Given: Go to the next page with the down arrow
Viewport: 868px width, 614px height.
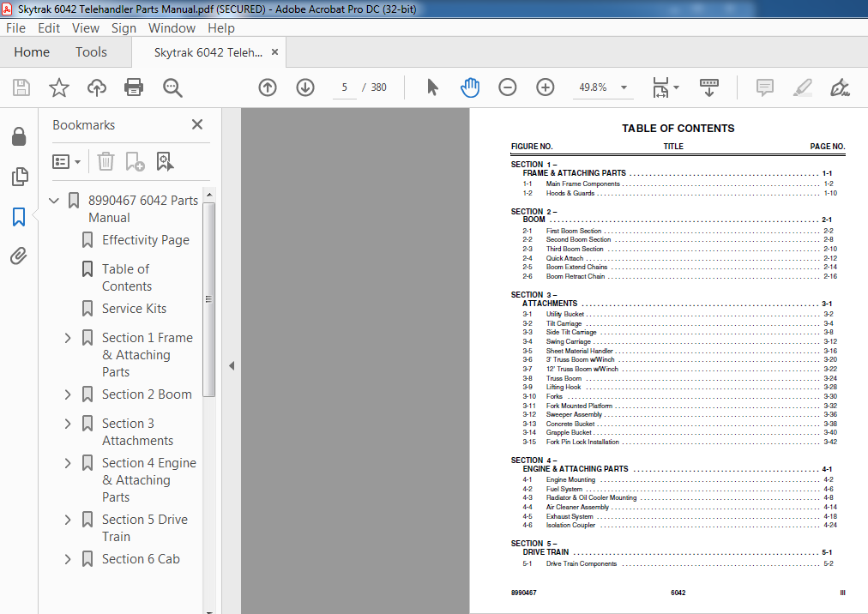Looking at the screenshot, I should [x=305, y=87].
